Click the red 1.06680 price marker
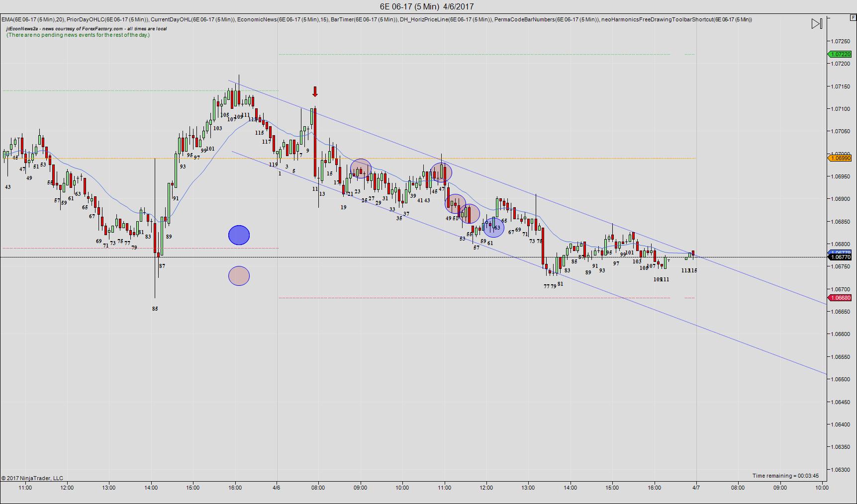 pyautogui.click(x=840, y=298)
